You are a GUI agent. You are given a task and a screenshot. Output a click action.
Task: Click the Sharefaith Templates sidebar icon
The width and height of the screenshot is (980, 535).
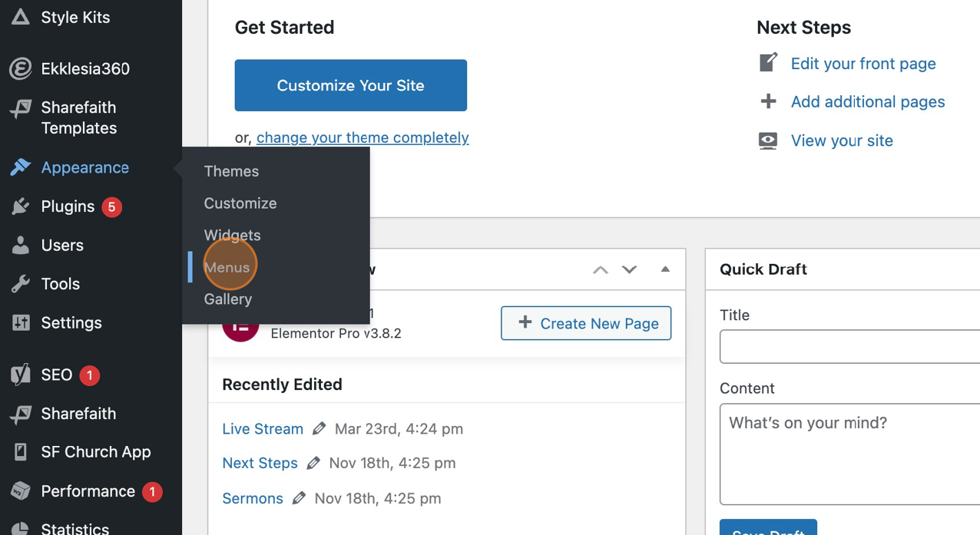(x=21, y=109)
